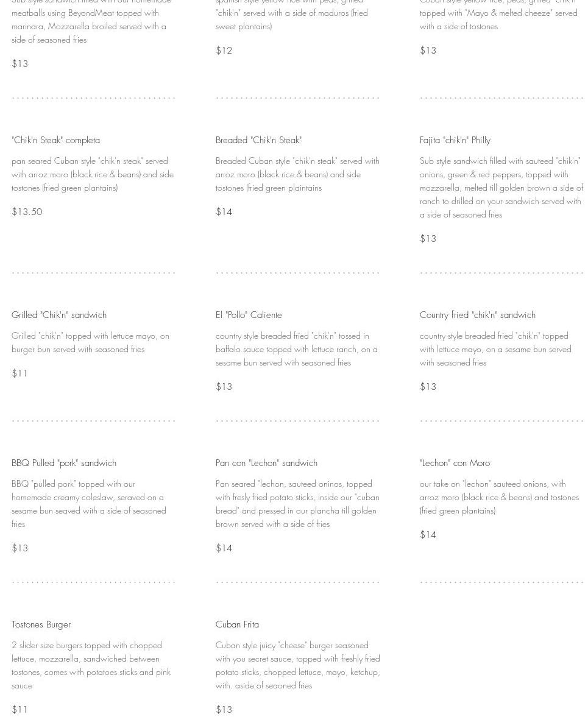The height and width of the screenshot is (728, 588).
Task: Click the Fajita chik'n Philly description text
Action: (x=501, y=188)
